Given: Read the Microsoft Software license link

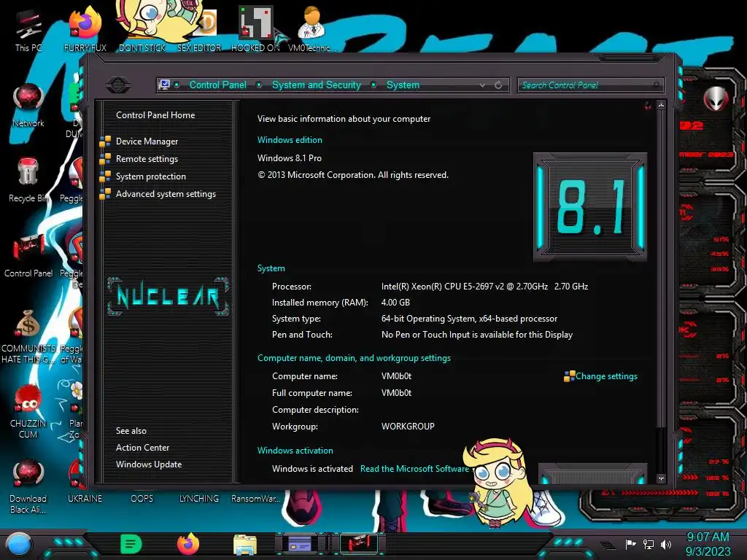Looking at the screenshot, I should (x=414, y=469).
